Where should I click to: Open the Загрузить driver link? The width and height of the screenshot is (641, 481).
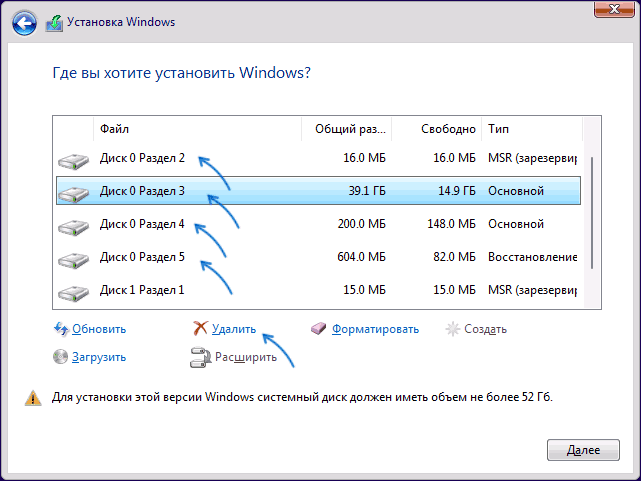point(99,357)
